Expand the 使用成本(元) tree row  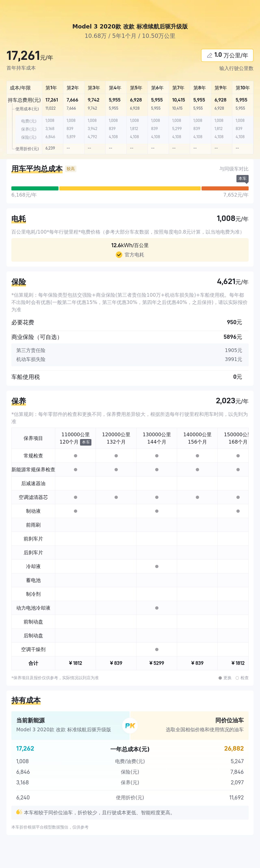click(x=27, y=109)
